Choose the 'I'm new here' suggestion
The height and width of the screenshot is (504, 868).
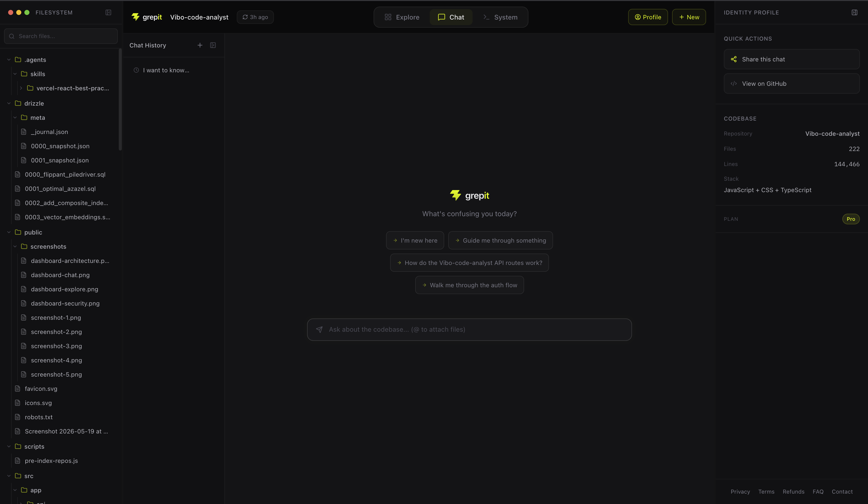coord(415,241)
